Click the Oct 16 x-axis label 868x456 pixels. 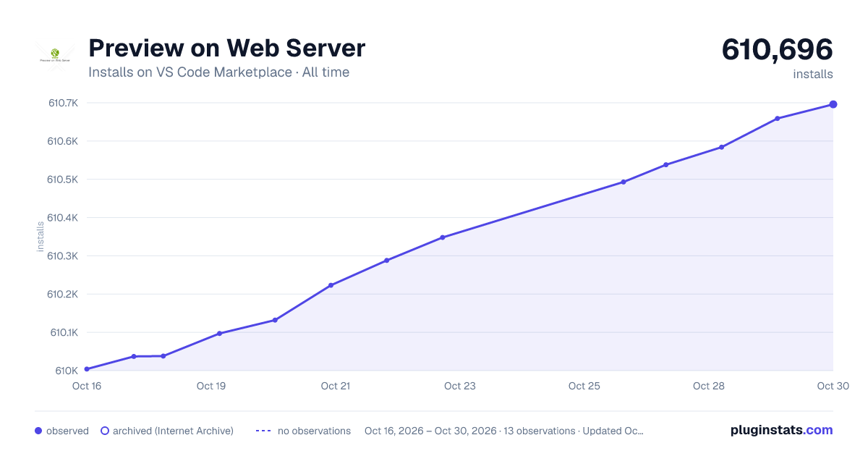pyautogui.click(x=87, y=386)
